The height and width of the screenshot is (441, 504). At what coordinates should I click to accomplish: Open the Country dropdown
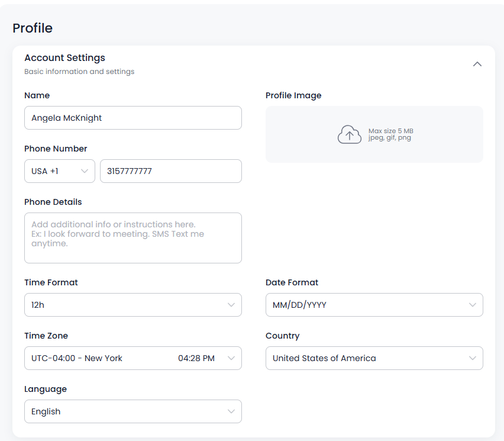(374, 358)
